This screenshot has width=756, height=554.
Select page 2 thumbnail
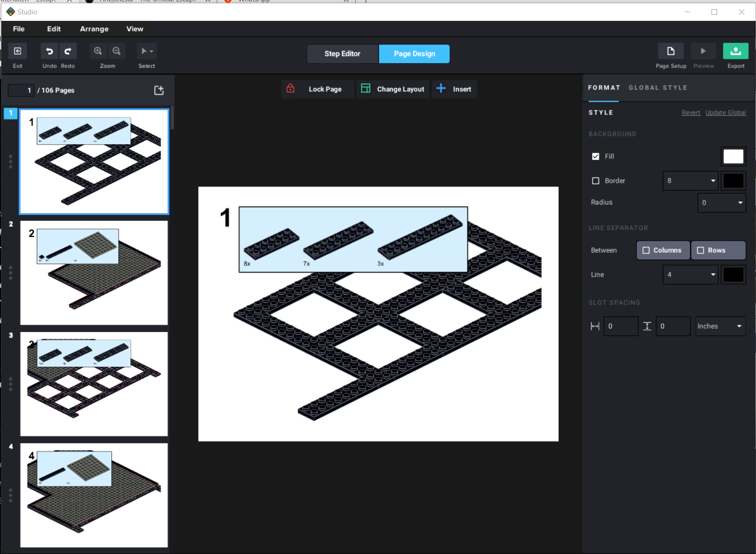coord(94,273)
